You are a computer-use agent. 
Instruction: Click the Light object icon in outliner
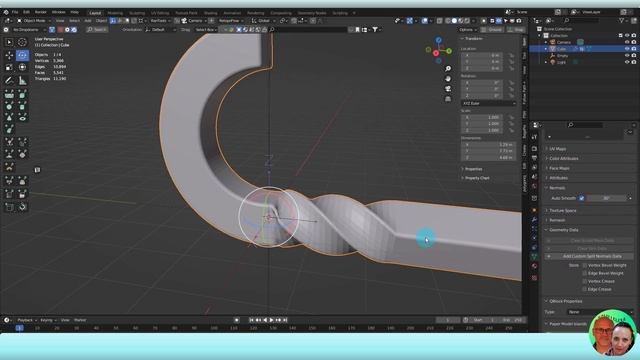tap(553, 62)
